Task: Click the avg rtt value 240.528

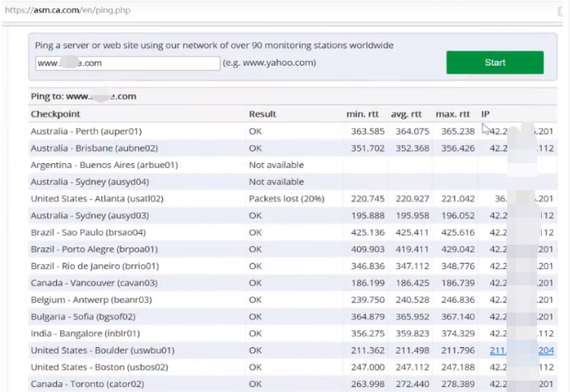Action: click(412, 300)
